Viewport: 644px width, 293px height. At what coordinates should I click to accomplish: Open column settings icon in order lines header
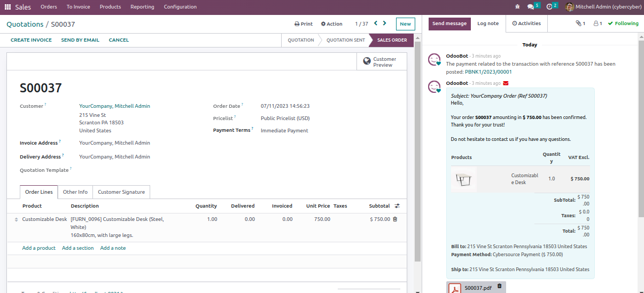397,206
